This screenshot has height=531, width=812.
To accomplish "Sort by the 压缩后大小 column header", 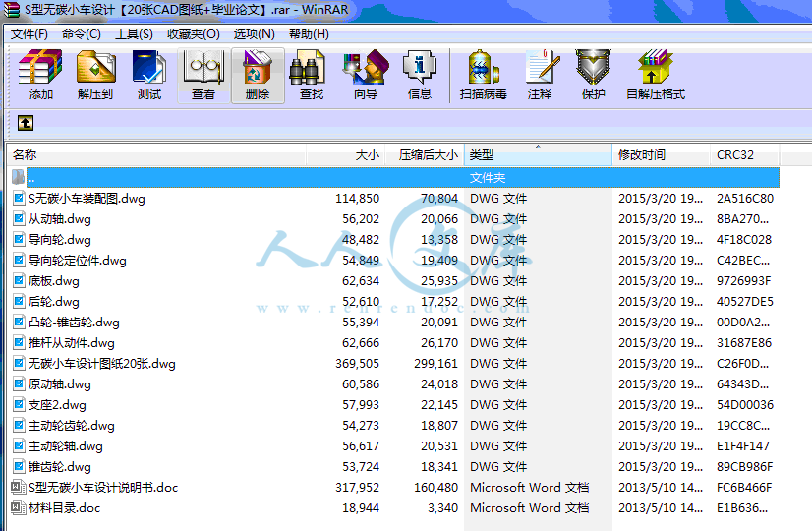I will (424, 155).
